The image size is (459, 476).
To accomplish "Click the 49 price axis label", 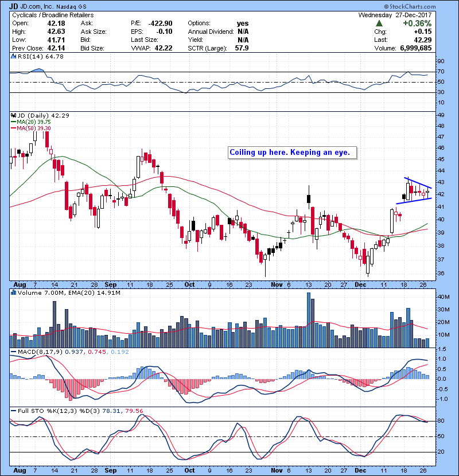I will (x=441, y=115).
